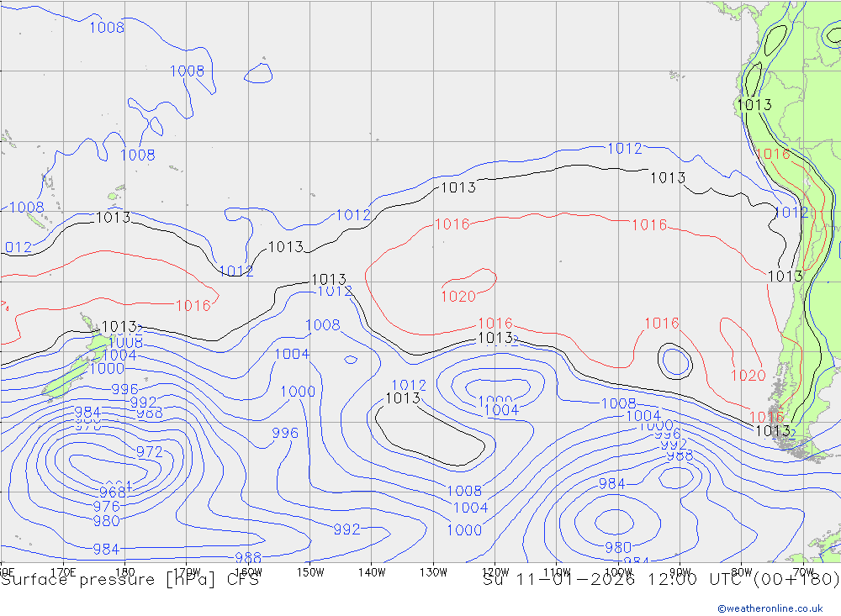Select the 'Surface pressure [hPa] CFS' title
This screenshot has width=841, height=616.
(x=130, y=580)
